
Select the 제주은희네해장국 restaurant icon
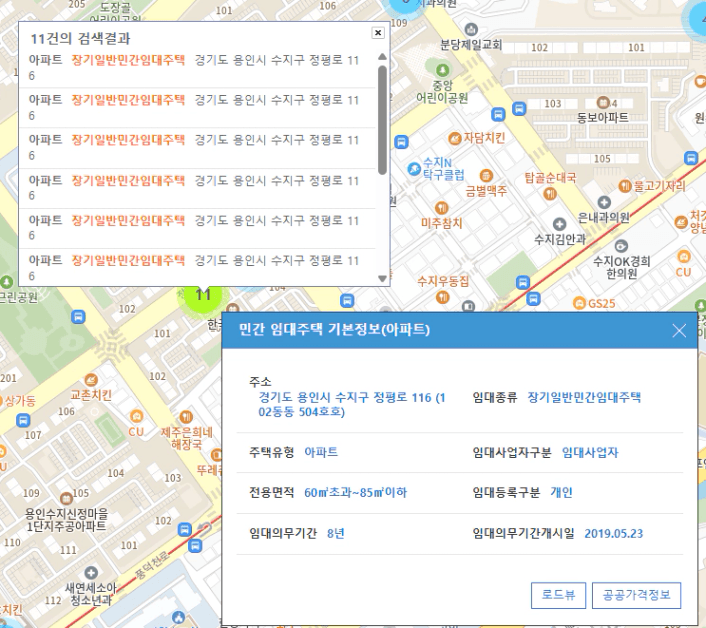coord(186,417)
